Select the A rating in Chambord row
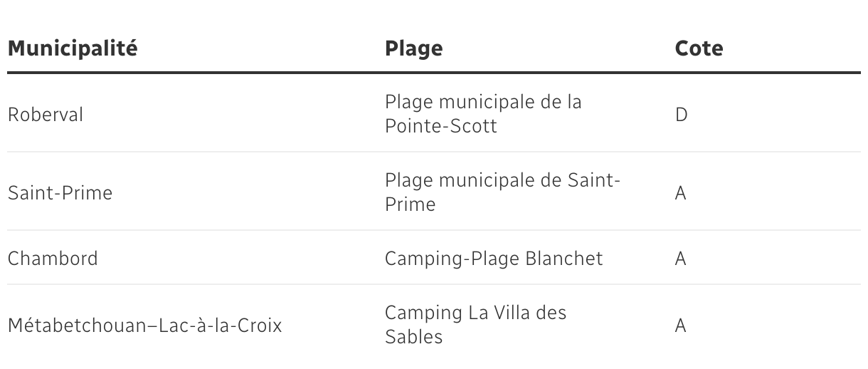Screen dimensions: 868x369 (680, 258)
